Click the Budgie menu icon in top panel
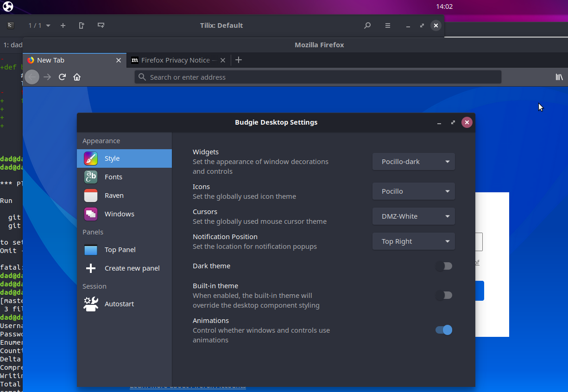568x392 pixels. 8,6
